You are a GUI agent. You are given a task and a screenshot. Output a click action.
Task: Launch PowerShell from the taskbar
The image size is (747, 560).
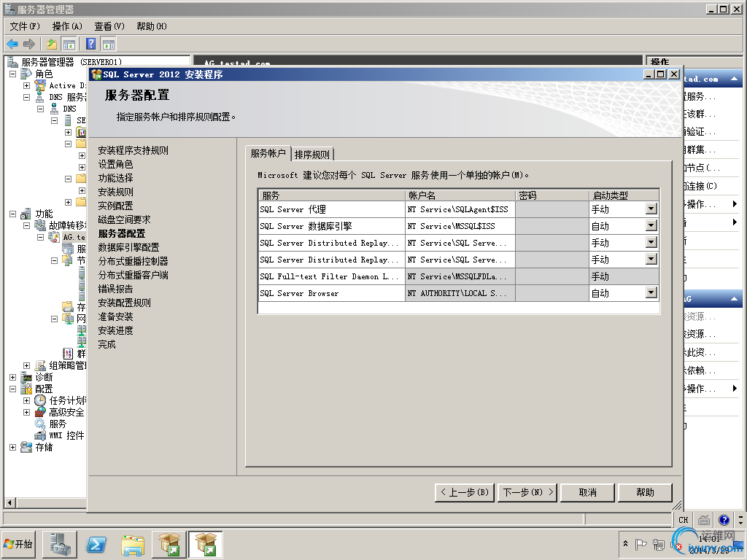point(96,544)
